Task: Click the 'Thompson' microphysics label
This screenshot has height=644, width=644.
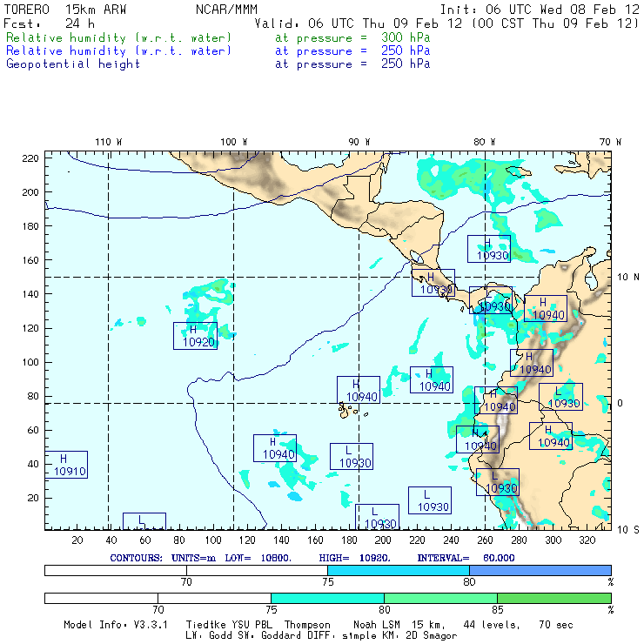Action: [307, 625]
